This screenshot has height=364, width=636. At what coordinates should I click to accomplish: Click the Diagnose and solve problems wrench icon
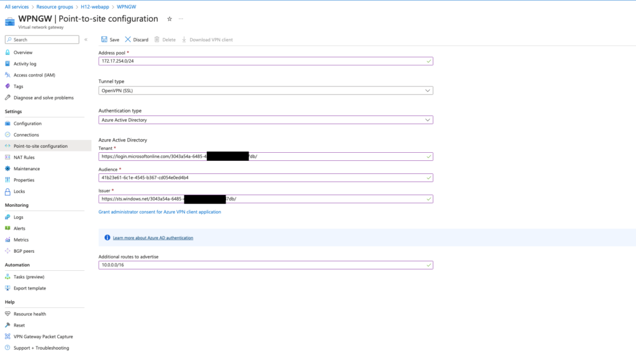pos(7,98)
